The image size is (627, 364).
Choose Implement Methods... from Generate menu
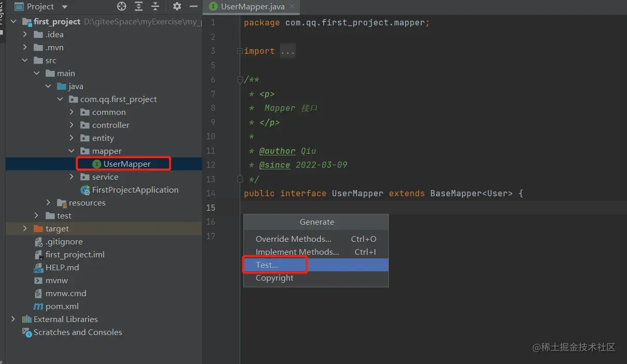pyautogui.click(x=316, y=252)
